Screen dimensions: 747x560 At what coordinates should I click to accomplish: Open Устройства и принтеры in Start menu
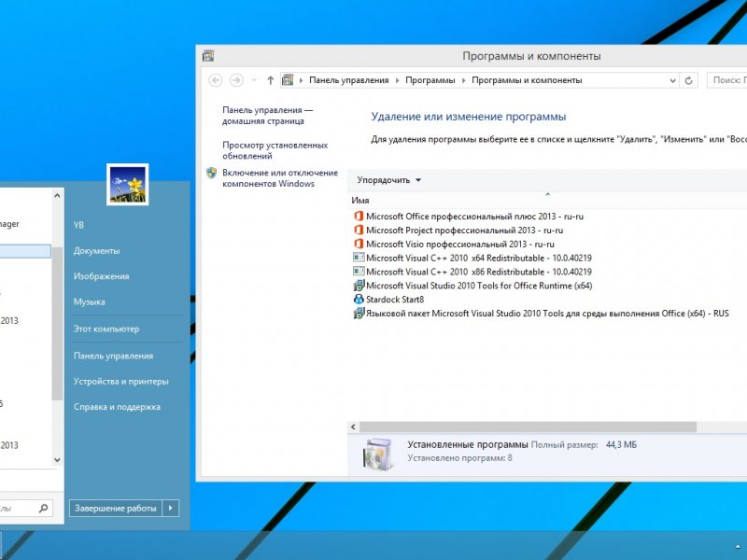point(121,382)
